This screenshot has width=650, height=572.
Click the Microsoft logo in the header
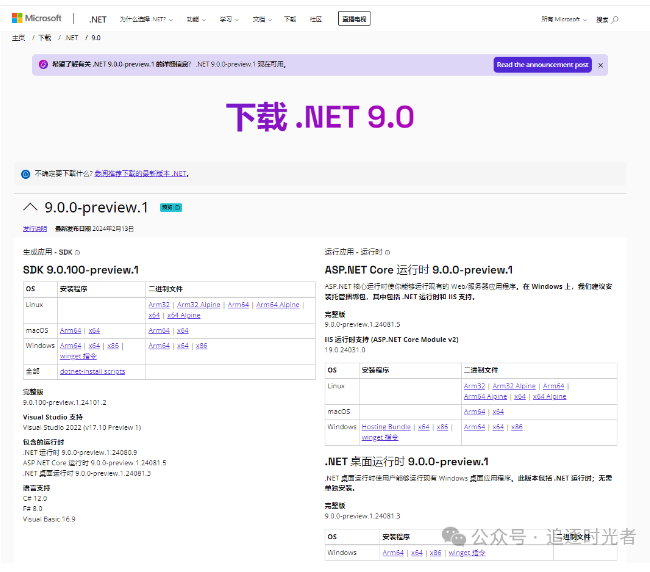[36, 18]
